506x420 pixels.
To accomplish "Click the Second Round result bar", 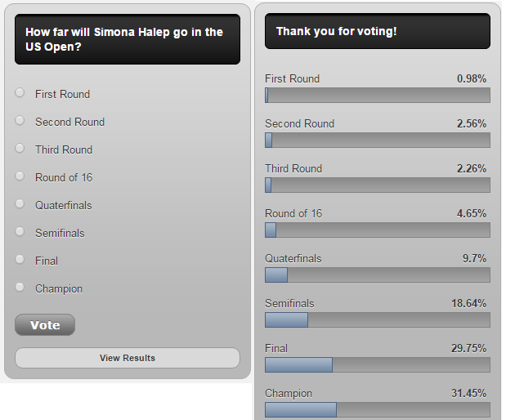I will point(377,141).
